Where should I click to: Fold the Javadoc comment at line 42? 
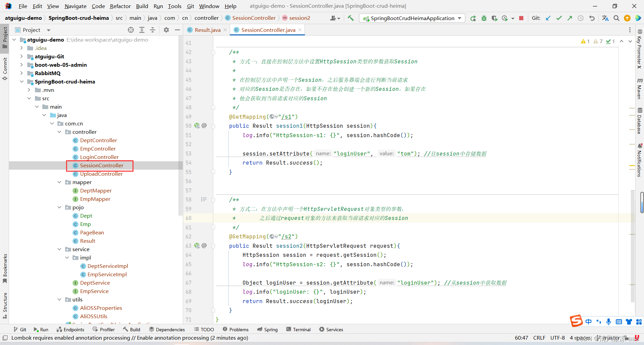213,52
